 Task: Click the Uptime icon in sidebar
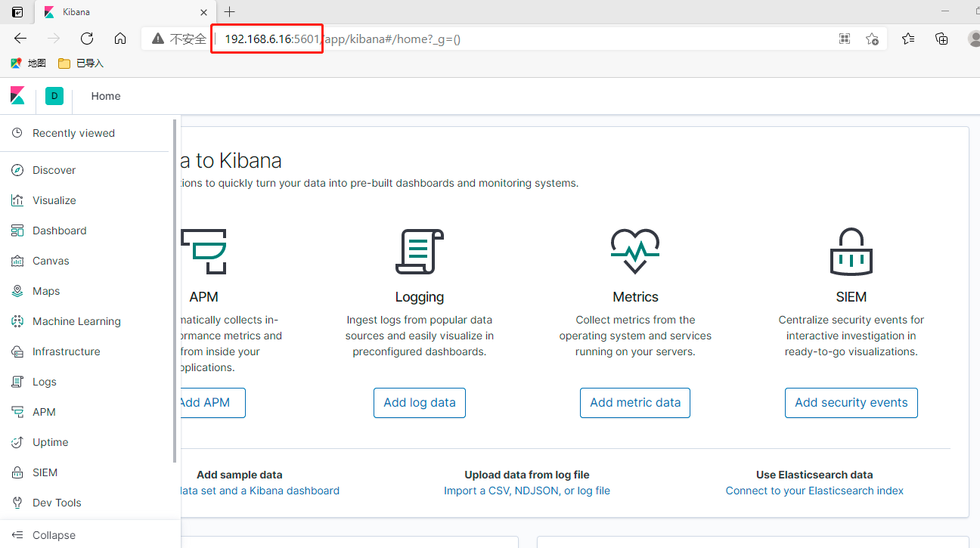click(x=17, y=442)
